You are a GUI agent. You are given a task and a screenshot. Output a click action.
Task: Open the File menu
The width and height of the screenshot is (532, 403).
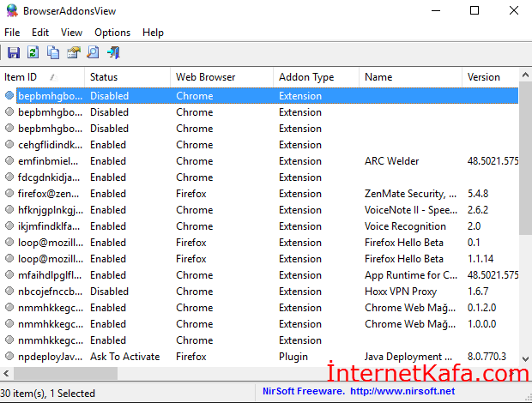coord(12,33)
